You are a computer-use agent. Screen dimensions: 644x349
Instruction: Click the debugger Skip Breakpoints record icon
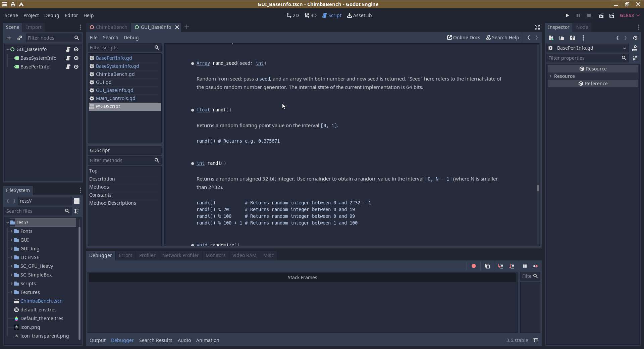point(474,266)
